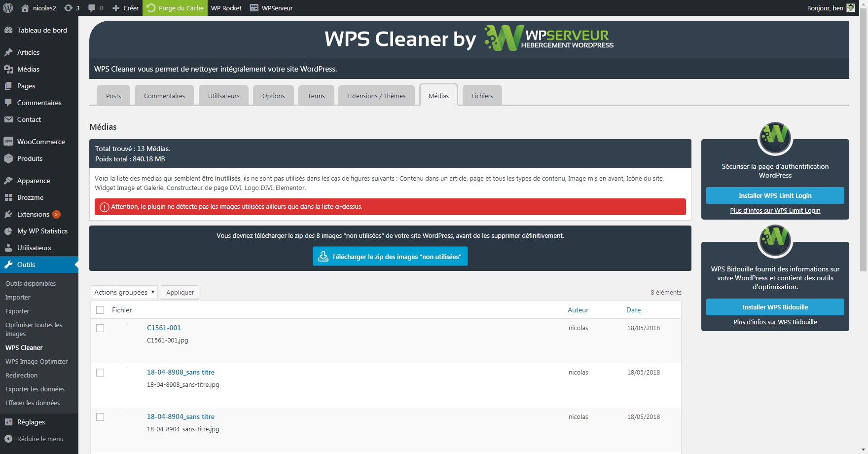
Task: Open the 18-04-8904_sans titre media link
Action: [x=181, y=416]
